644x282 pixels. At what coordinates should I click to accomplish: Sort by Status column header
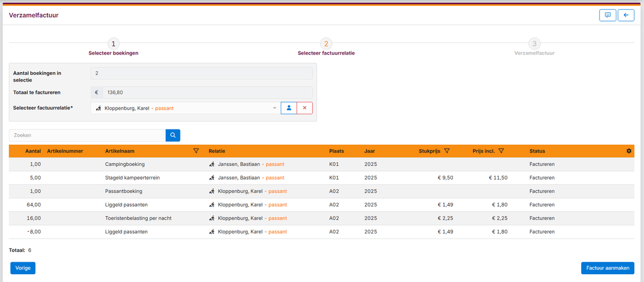click(537, 151)
